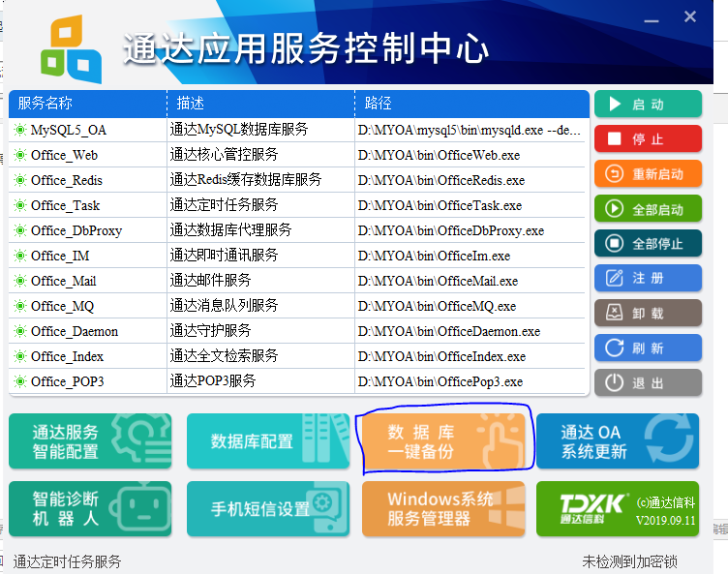The width and height of the screenshot is (728, 575).
Task: Select the Office_POP3 service name
Action: click(68, 381)
